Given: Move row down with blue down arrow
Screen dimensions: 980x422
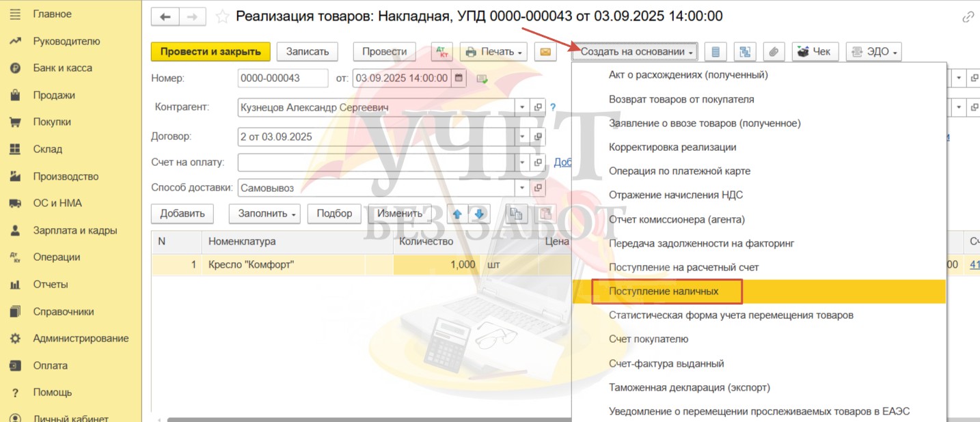Looking at the screenshot, I should [x=479, y=214].
